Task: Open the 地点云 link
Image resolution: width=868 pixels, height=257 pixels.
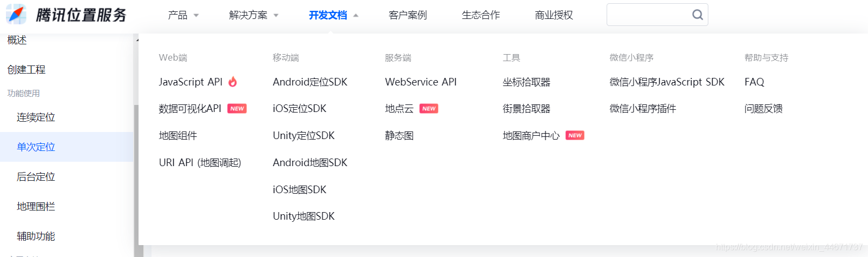Action: click(399, 109)
